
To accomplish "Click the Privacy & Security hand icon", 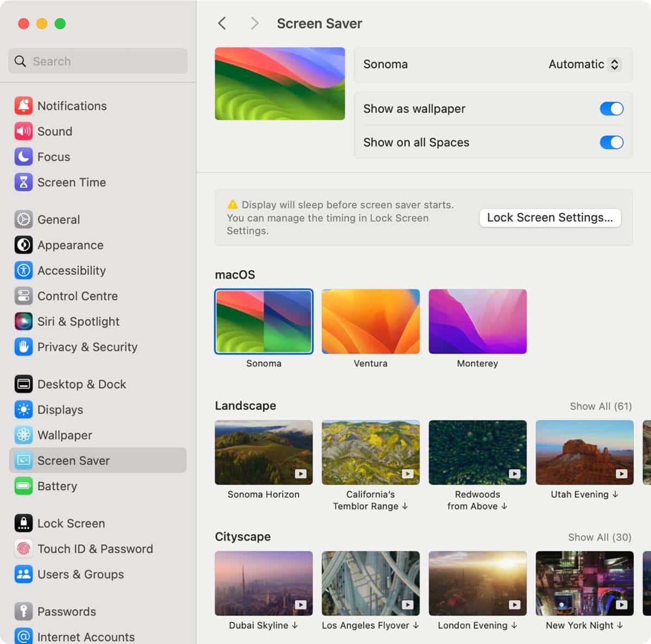I will 23,347.
